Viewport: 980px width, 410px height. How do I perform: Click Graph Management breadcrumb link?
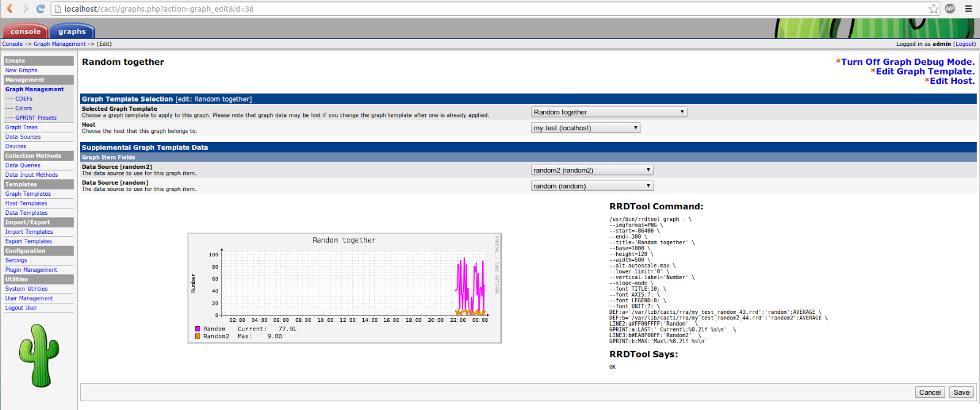coord(59,44)
